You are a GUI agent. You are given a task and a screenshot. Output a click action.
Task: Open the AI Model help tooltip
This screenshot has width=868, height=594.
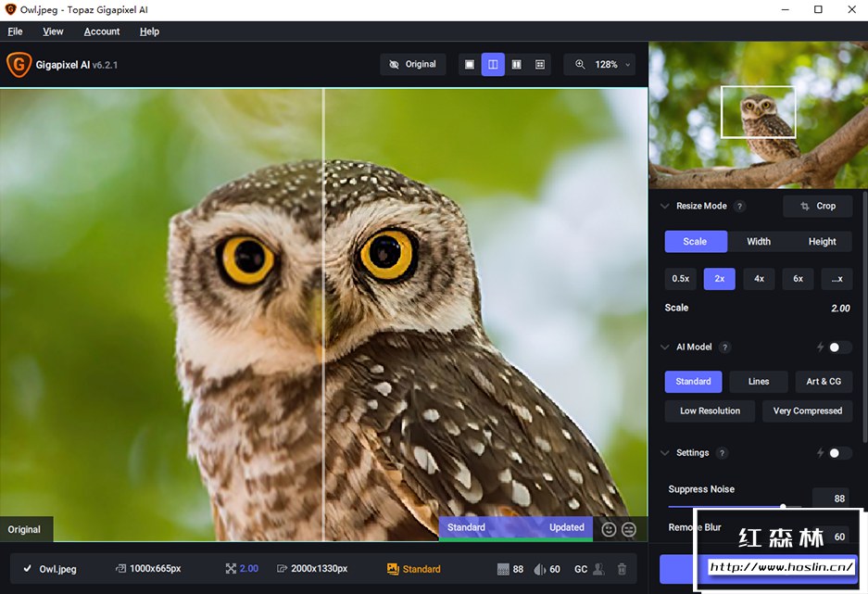(725, 348)
